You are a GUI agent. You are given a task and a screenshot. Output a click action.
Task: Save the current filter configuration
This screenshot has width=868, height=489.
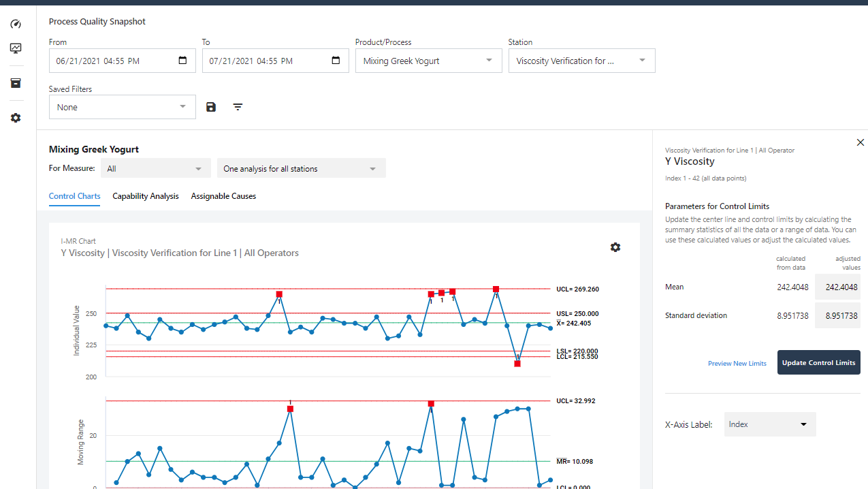point(210,107)
